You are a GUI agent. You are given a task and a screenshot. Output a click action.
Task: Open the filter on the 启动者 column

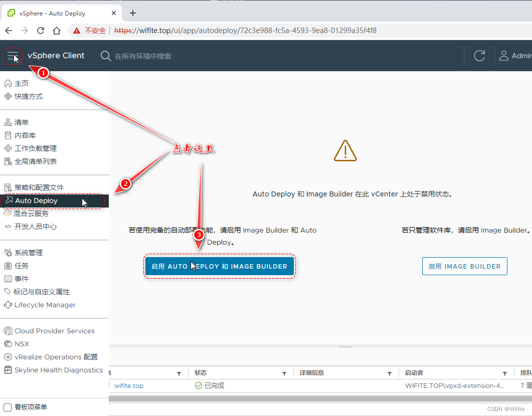[x=505, y=373]
